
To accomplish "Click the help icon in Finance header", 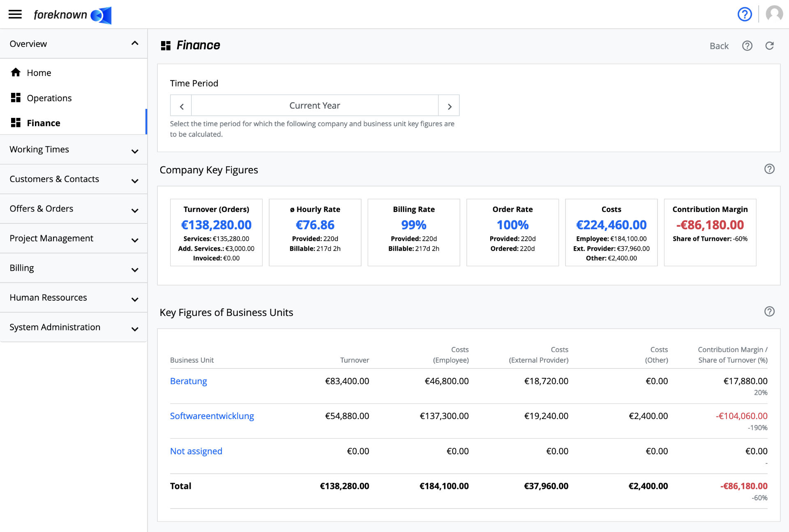I will tap(747, 45).
